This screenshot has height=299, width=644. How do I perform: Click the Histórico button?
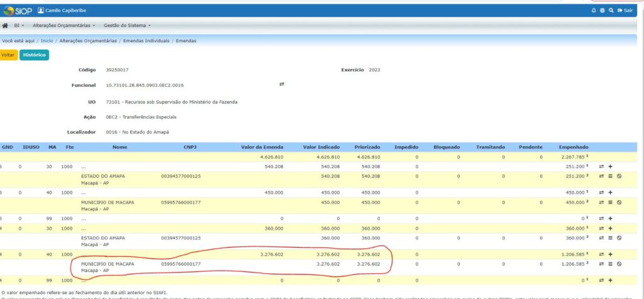(34, 55)
